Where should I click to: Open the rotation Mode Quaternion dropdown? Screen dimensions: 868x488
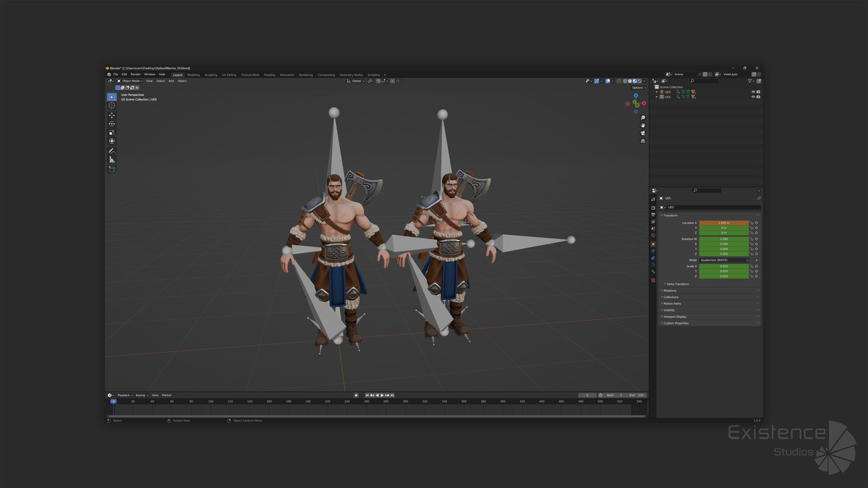tap(724, 260)
